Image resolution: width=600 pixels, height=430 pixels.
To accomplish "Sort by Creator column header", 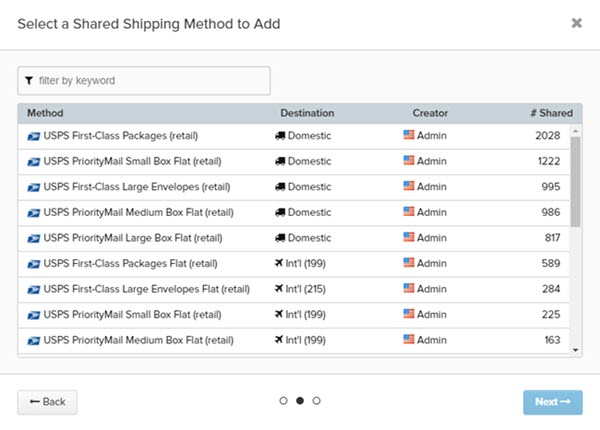I will tap(430, 113).
